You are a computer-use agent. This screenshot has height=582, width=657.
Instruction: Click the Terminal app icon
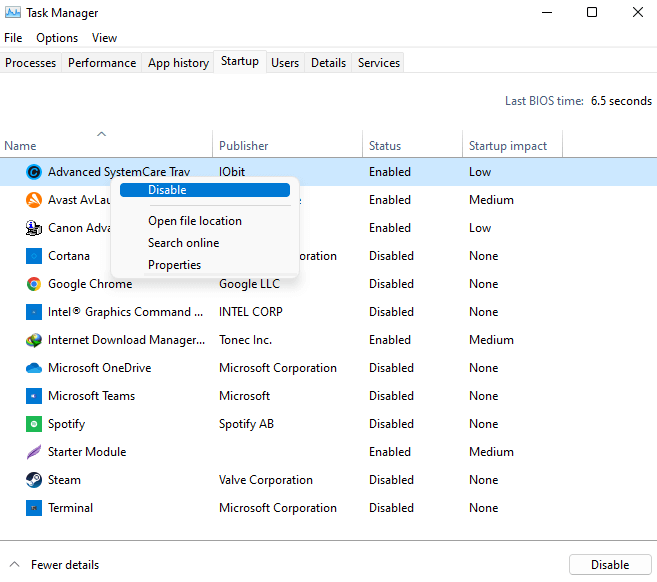click(x=33, y=508)
